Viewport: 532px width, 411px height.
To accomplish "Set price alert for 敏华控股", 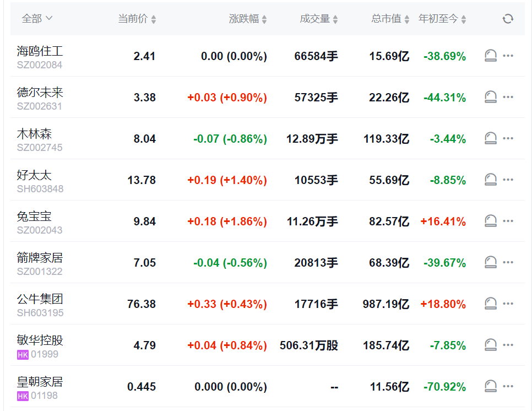I will 491,345.
